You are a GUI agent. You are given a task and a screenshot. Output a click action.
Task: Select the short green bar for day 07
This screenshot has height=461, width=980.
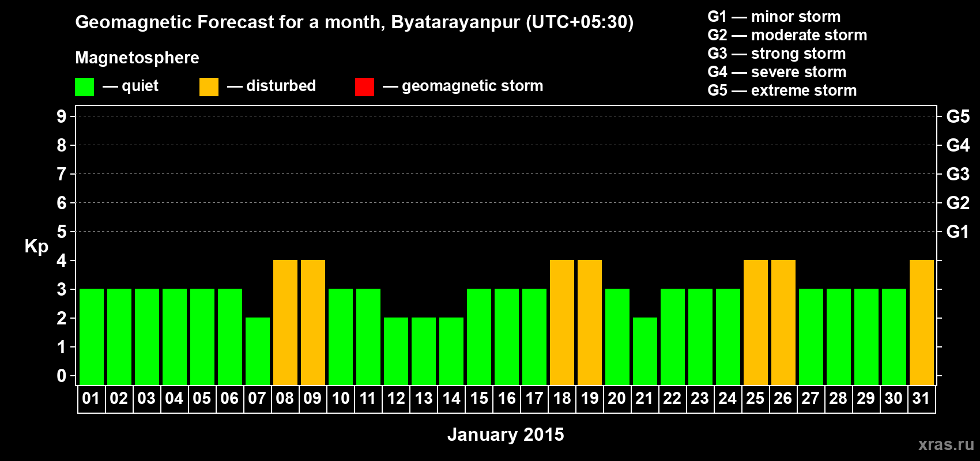[258, 351]
